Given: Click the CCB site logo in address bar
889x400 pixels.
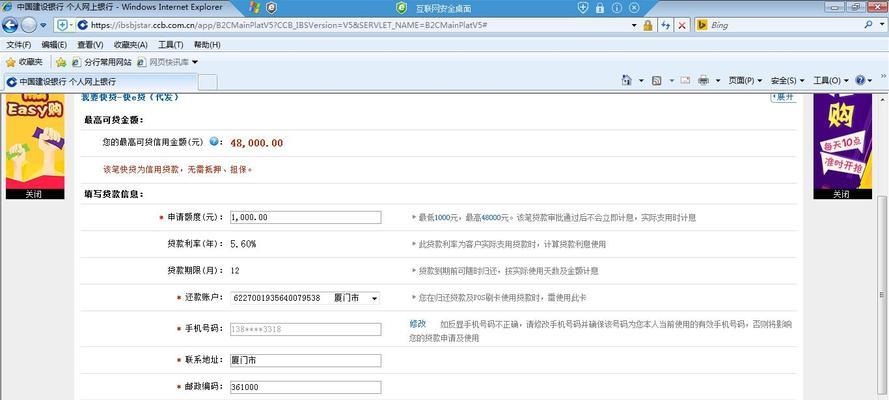Looking at the screenshot, I should (x=82, y=25).
